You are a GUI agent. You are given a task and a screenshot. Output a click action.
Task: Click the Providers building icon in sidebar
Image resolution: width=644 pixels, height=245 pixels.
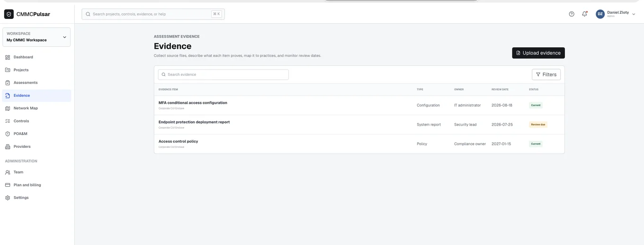[x=8, y=147]
